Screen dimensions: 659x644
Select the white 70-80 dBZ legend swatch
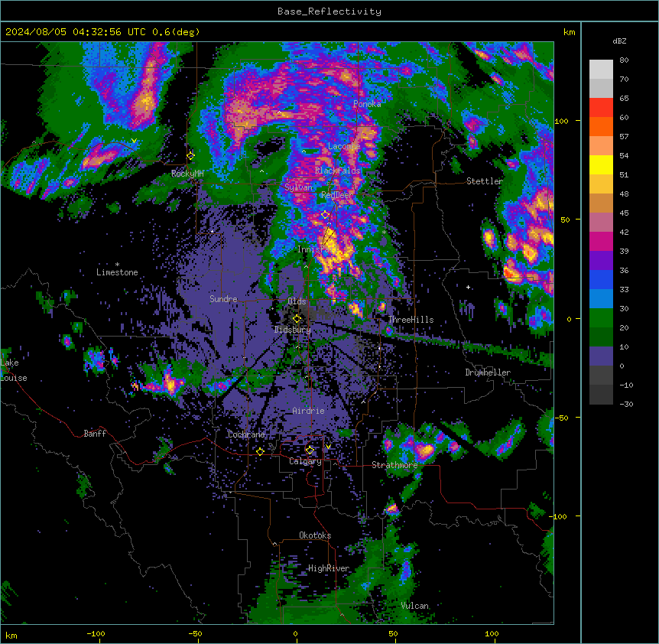(601, 70)
